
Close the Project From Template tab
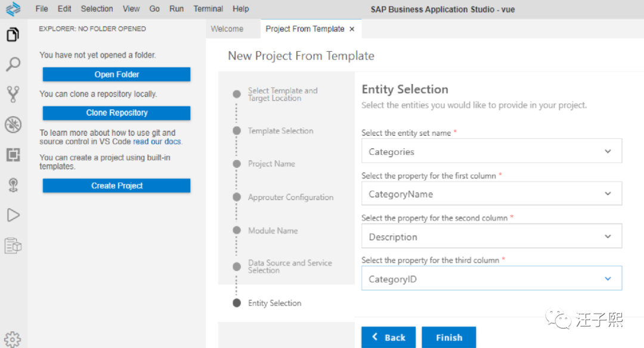point(352,29)
